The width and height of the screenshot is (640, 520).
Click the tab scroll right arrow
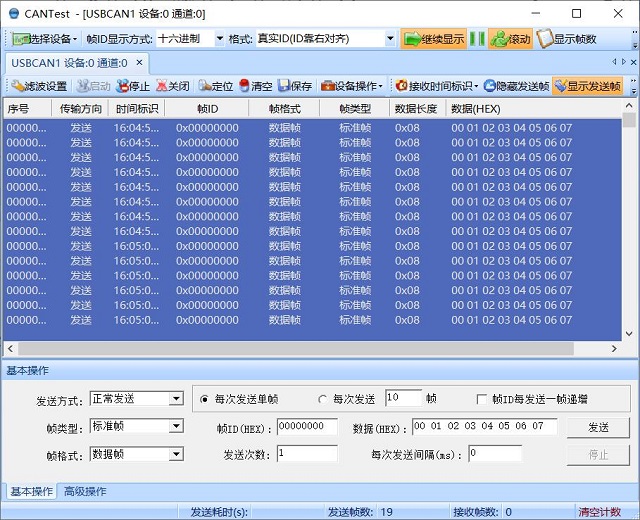pyautogui.click(x=623, y=62)
